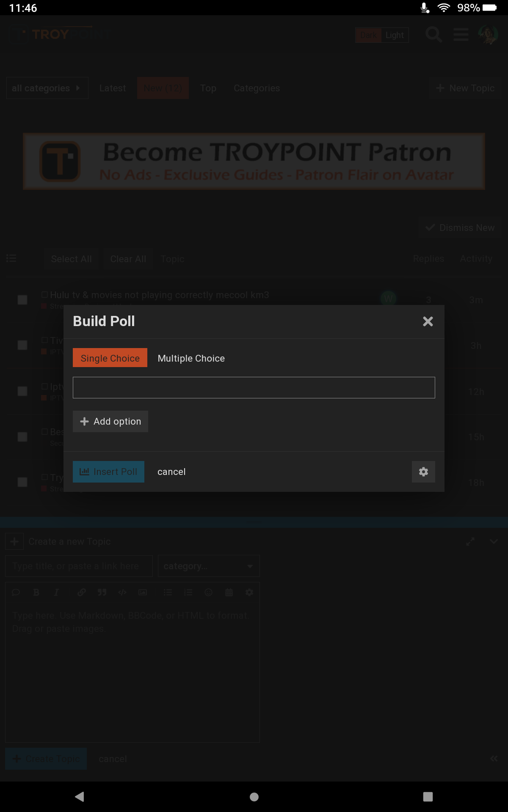Collapse the composer panel with chevron
The height and width of the screenshot is (812, 508).
pos(494,541)
